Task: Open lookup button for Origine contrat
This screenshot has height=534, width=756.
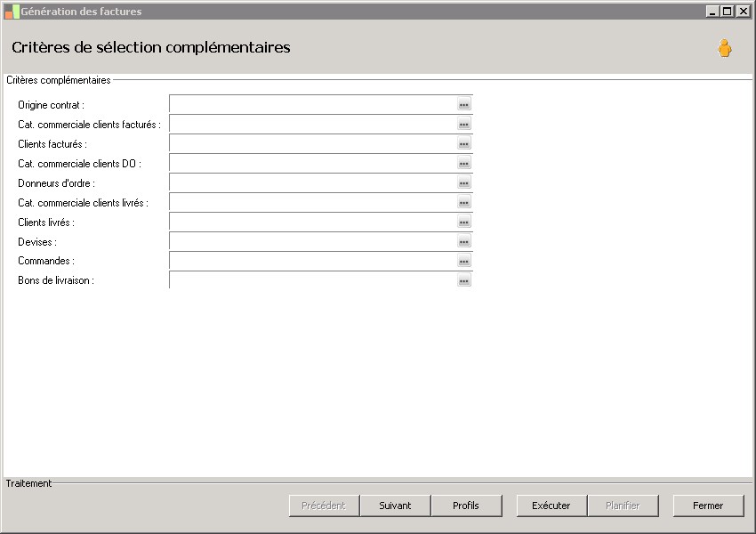Action: point(463,105)
